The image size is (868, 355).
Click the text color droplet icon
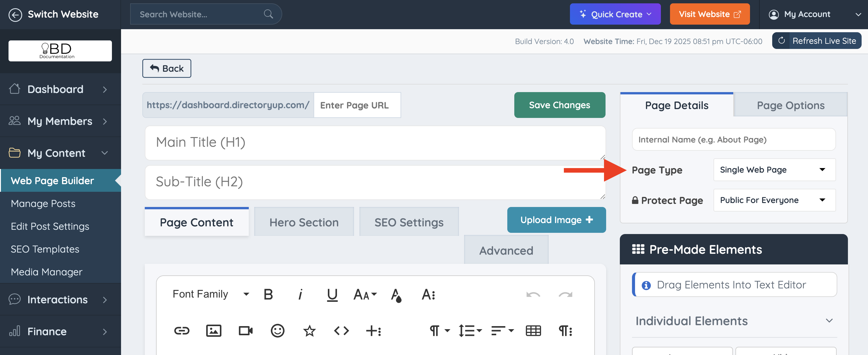(396, 295)
